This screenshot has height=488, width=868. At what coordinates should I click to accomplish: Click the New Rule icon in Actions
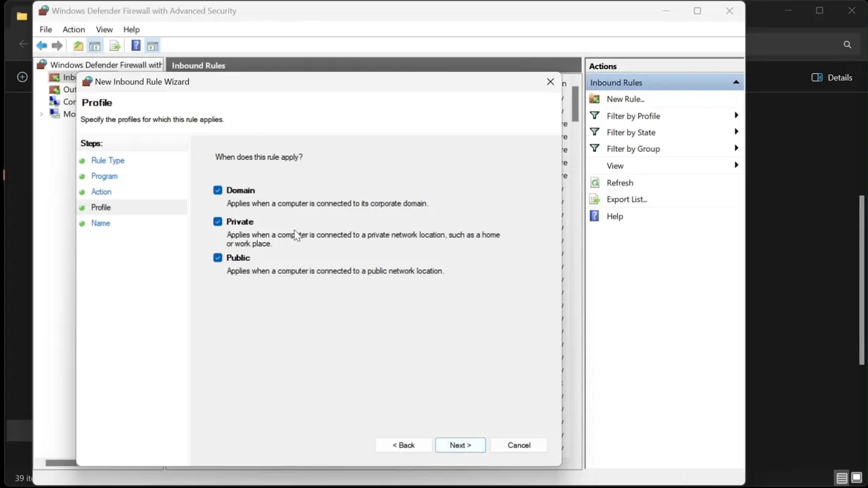(x=595, y=99)
